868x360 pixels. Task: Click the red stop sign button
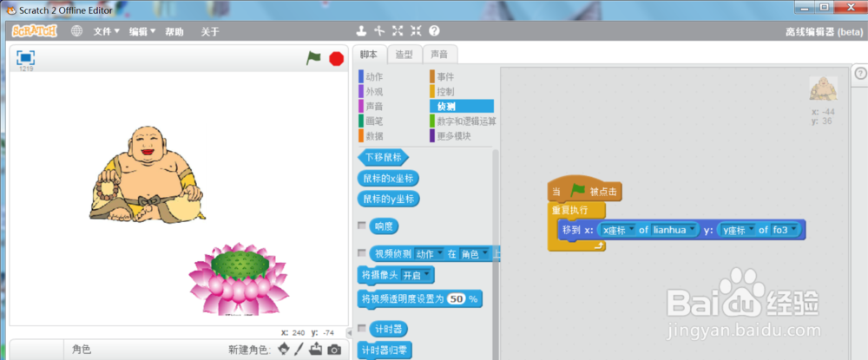coord(336,58)
